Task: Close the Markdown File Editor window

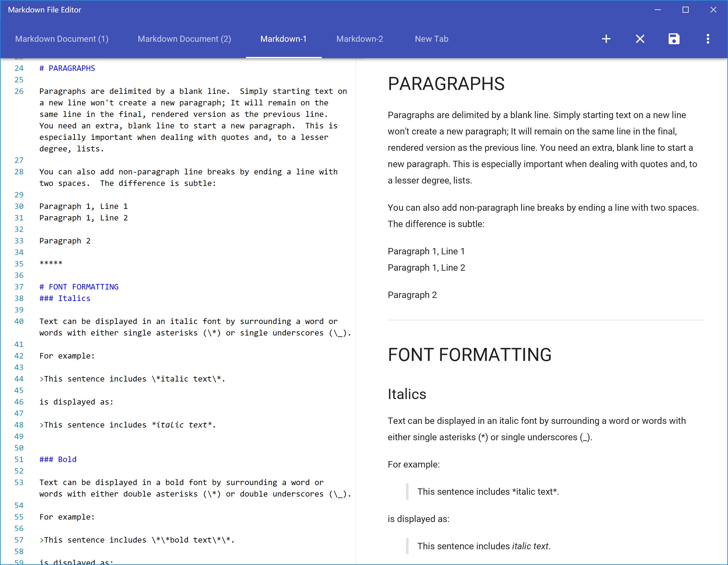Action: click(713, 10)
